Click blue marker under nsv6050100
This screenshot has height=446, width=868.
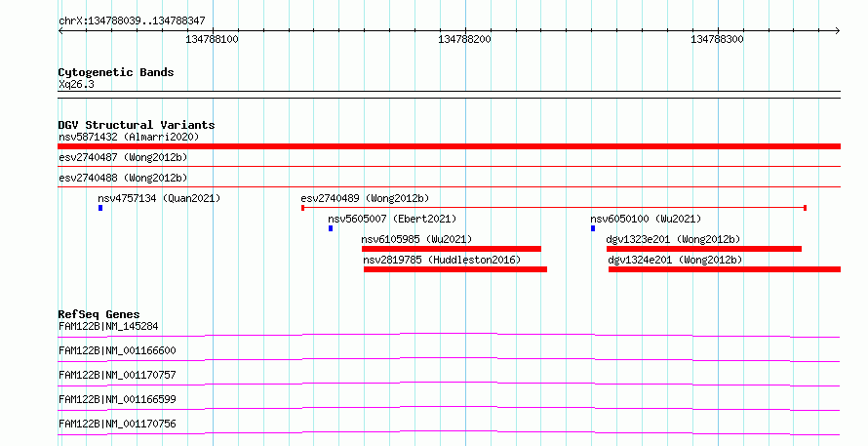pyautogui.click(x=593, y=228)
